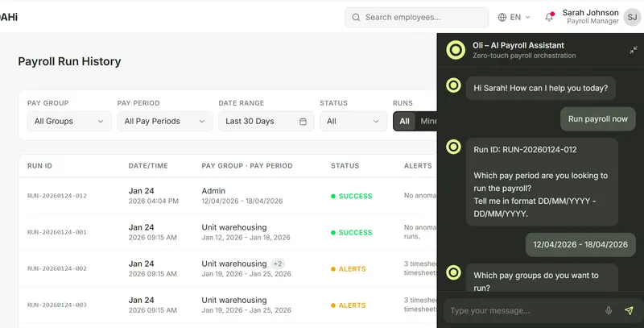
Task: Click ALERTS status of RUN-20260124-002
Action: coord(349,269)
